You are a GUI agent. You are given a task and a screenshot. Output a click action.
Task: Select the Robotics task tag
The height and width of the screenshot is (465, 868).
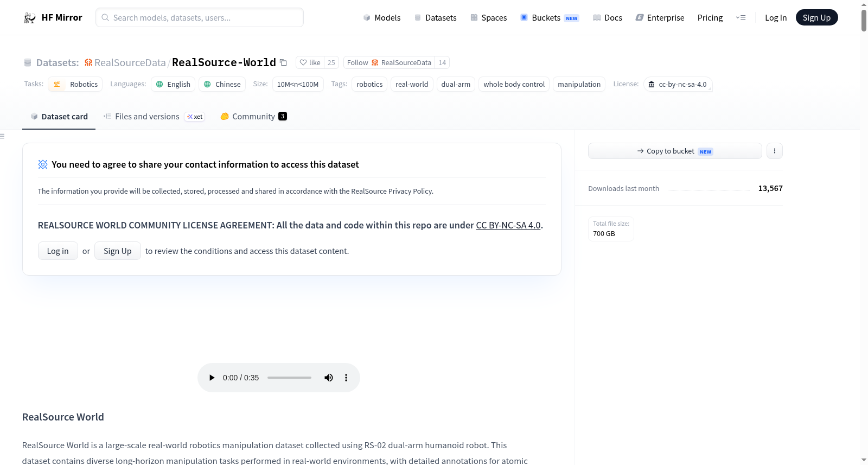(75, 84)
